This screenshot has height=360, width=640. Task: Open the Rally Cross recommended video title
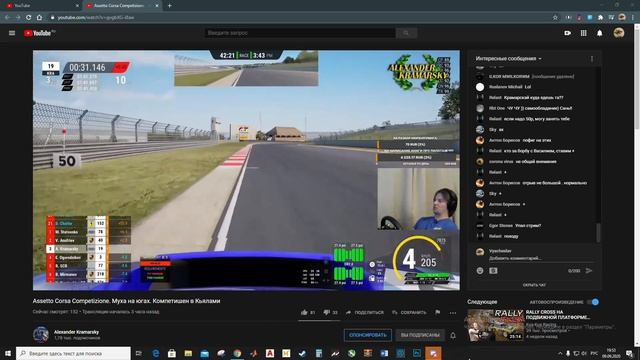click(558, 315)
